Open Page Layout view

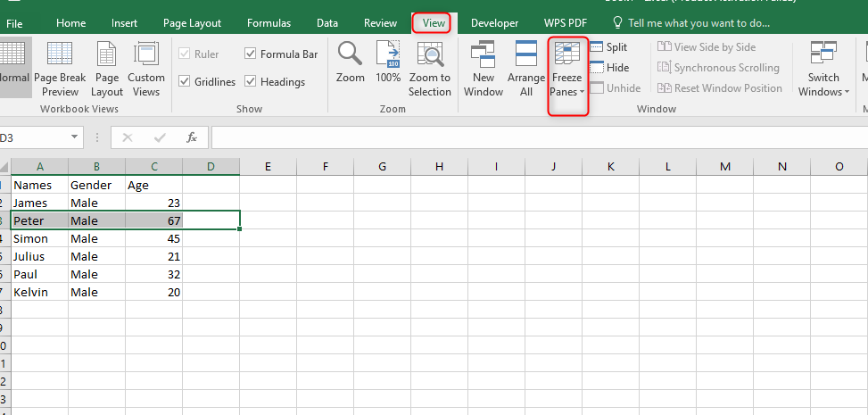click(x=107, y=70)
